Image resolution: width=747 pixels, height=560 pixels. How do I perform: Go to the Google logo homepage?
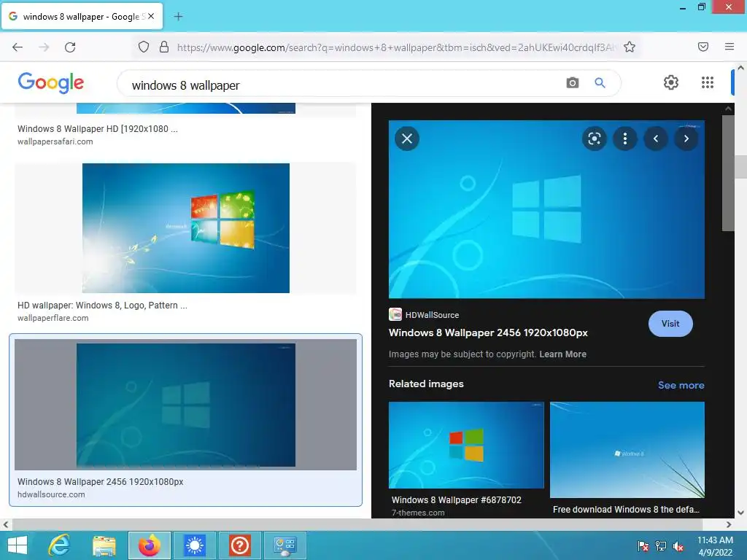coord(51,83)
